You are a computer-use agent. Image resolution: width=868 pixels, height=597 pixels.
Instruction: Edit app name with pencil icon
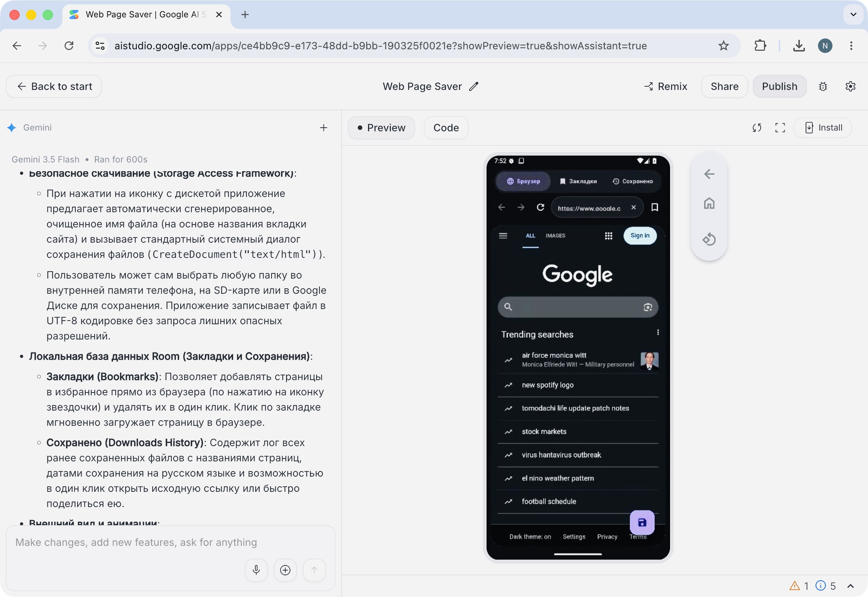(474, 86)
